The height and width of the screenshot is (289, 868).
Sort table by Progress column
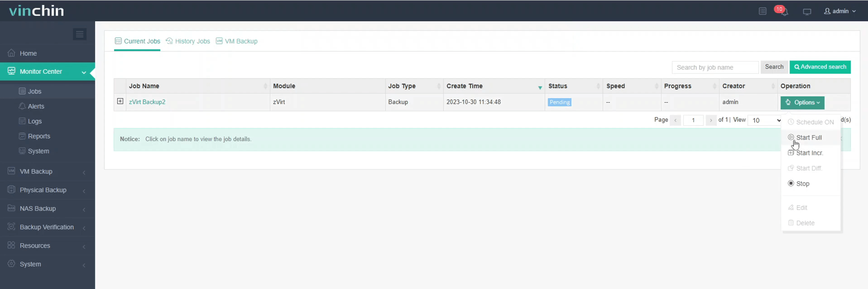[x=690, y=86]
